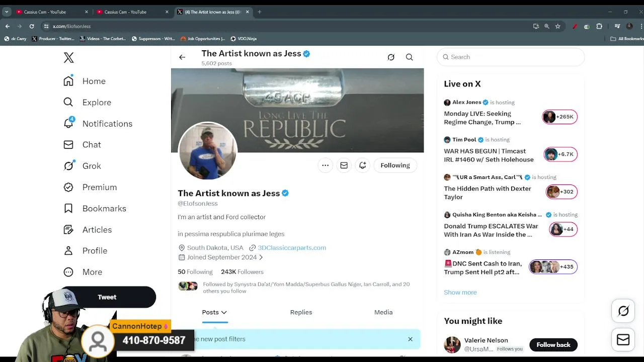Click the +44 listeners badge
The image size is (644, 362).
[x=563, y=229]
